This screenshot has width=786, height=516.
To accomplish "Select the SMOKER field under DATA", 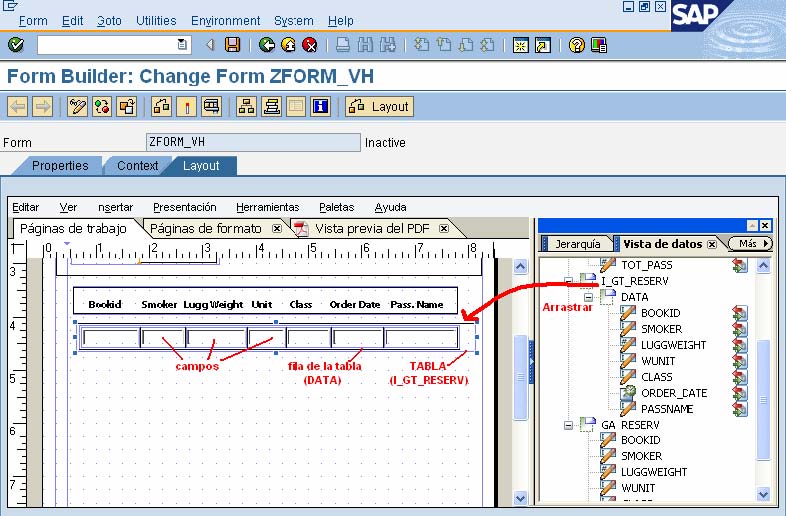I will coord(661,329).
